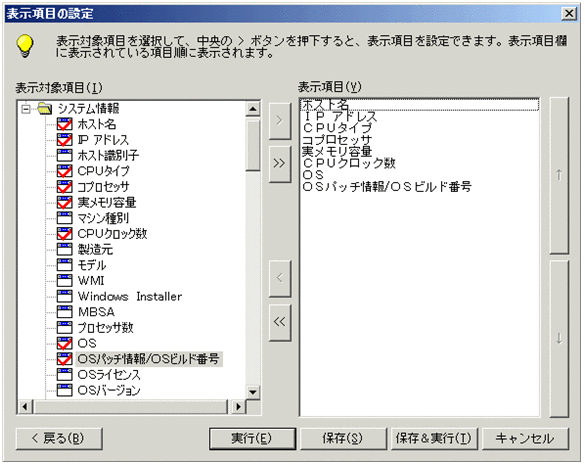Click the 保存&実行(T) button
The width and height of the screenshot is (585, 465).
pos(434,439)
